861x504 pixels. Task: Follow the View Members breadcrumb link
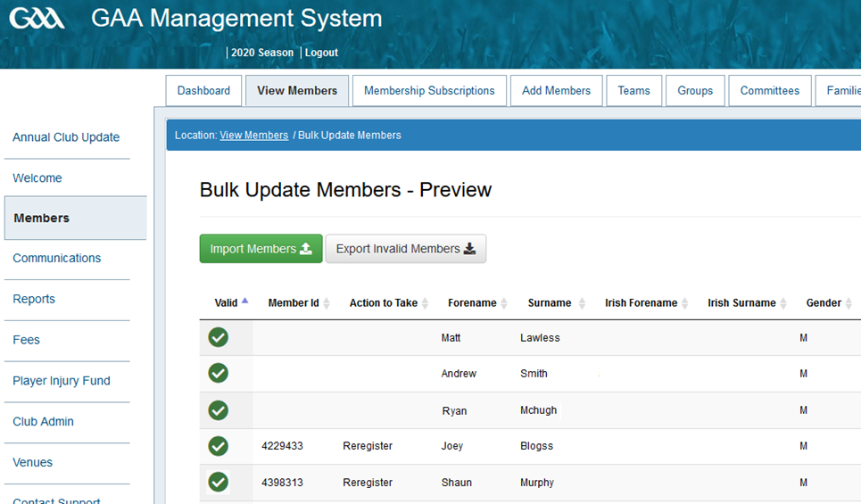tap(253, 136)
